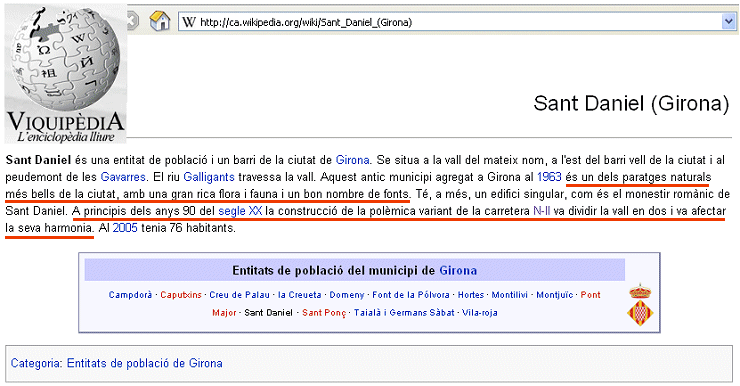Image resolution: width=740 pixels, height=386 pixels.
Task: Open the Categoria link
Action: click(35, 363)
